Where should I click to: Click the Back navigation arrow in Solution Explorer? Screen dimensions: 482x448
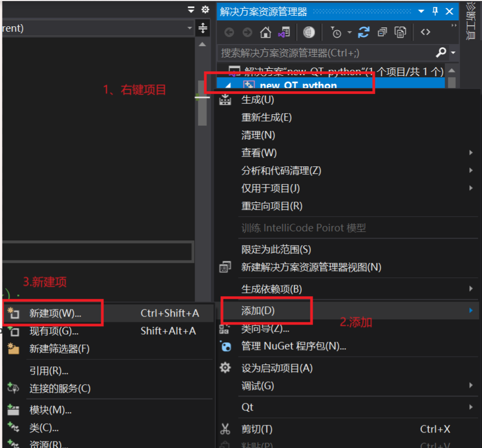pos(229,32)
